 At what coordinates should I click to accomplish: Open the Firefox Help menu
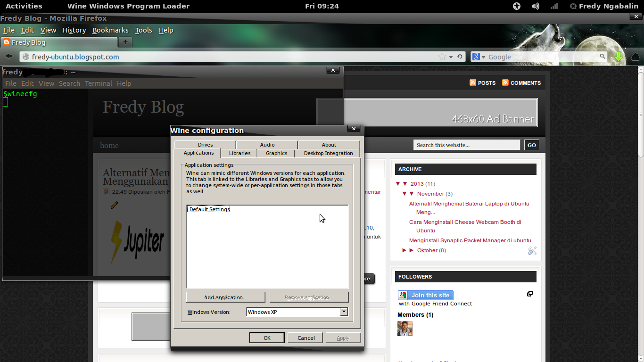coord(166,30)
